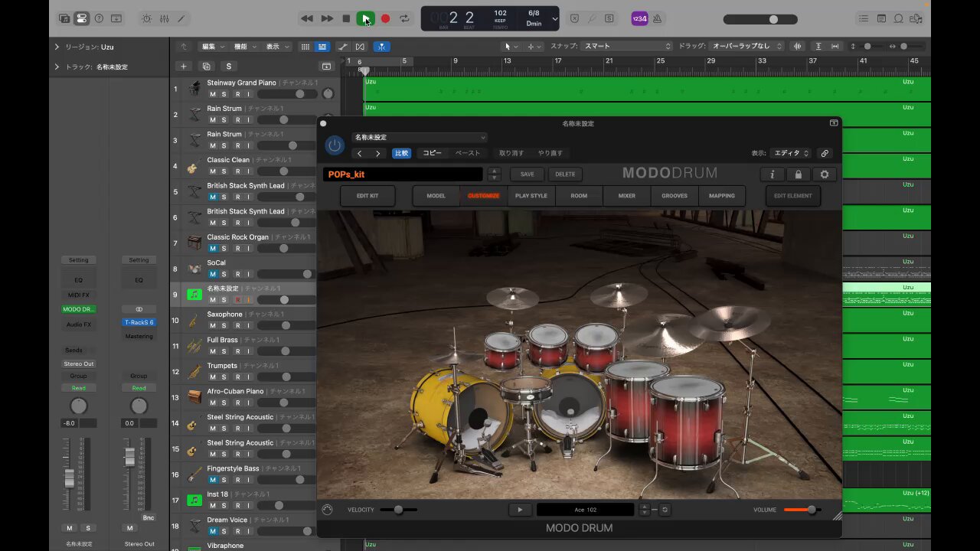Open the pointer tool menu

tap(510, 47)
